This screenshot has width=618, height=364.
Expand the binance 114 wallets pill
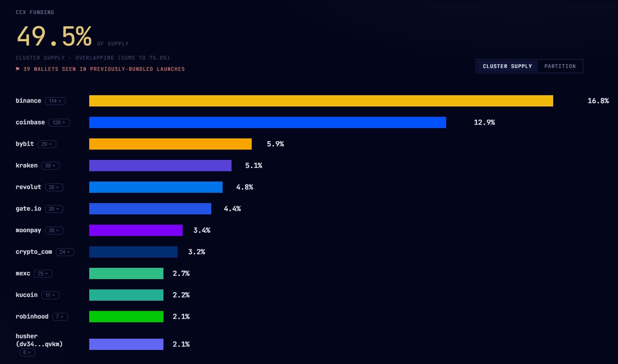(x=55, y=101)
